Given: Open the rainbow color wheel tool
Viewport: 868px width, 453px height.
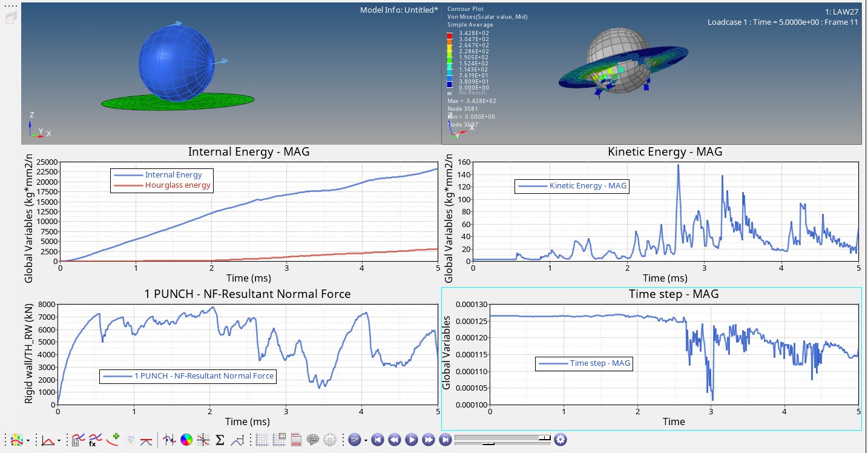Looking at the screenshot, I should pos(186,440).
